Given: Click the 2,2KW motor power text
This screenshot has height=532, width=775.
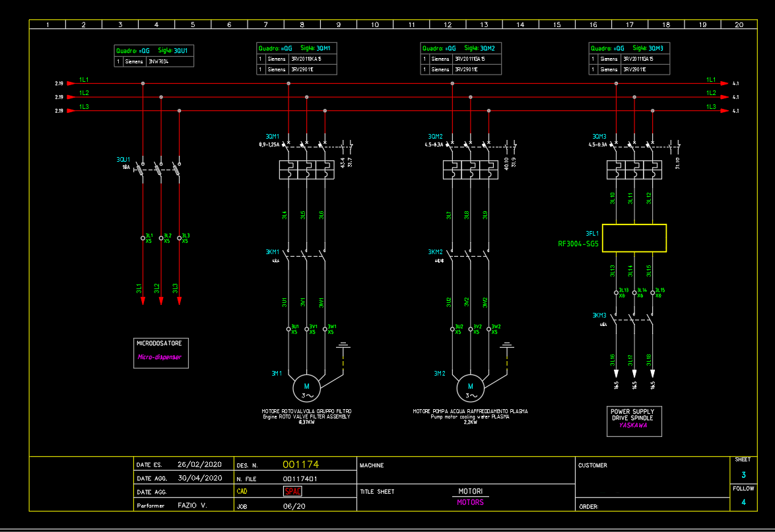Looking at the screenshot, I should tap(471, 422).
